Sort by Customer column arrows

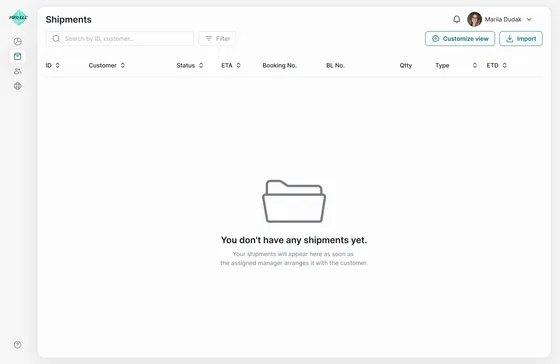pyautogui.click(x=123, y=65)
